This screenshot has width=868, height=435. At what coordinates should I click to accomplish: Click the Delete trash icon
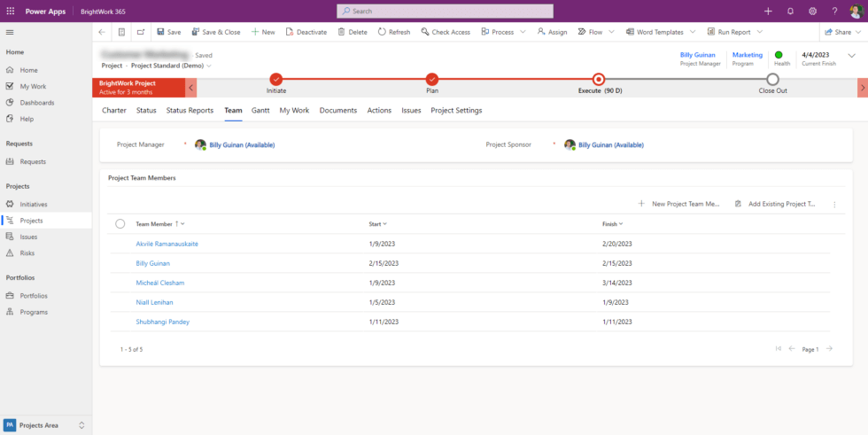coord(342,32)
